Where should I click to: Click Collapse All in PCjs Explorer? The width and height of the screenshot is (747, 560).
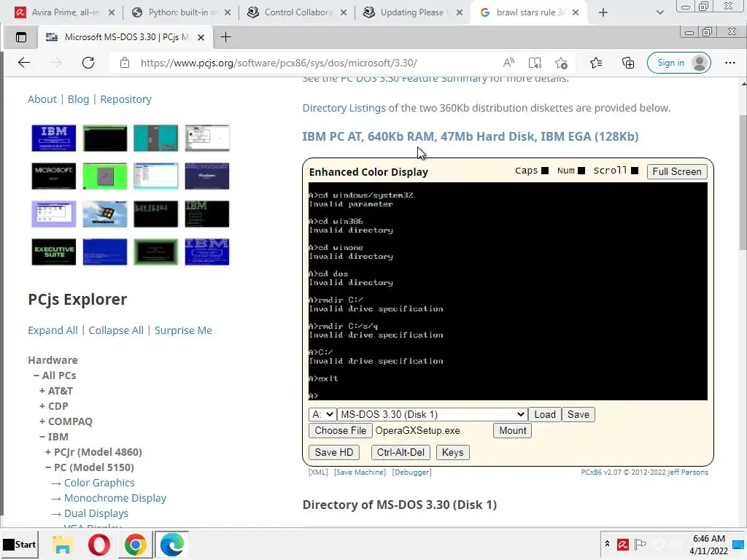[116, 330]
